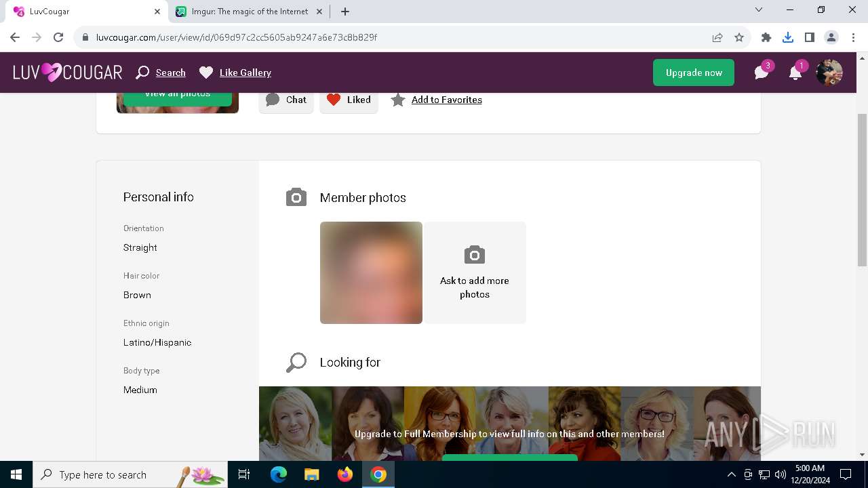The width and height of the screenshot is (868, 488).
Task: Open Chrome three-dot menu
Action: pyautogui.click(x=853, y=37)
